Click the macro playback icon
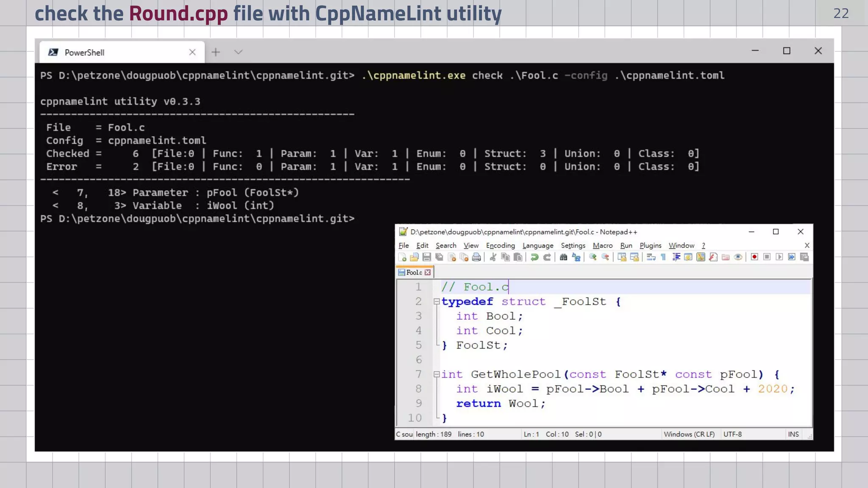Image resolution: width=868 pixels, height=488 pixels. pyautogui.click(x=779, y=257)
